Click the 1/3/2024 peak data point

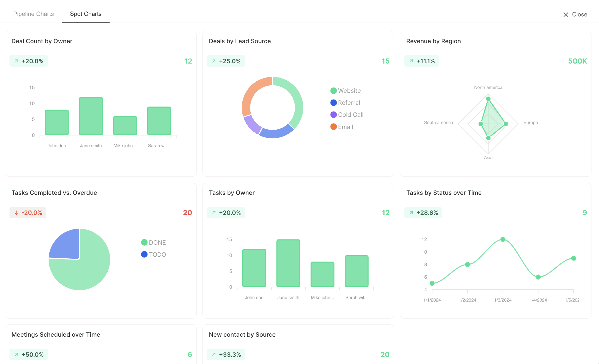(503, 239)
